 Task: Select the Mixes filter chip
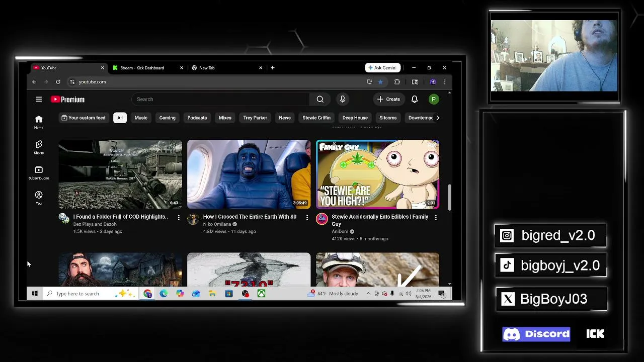pyautogui.click(x=225, y=118)
